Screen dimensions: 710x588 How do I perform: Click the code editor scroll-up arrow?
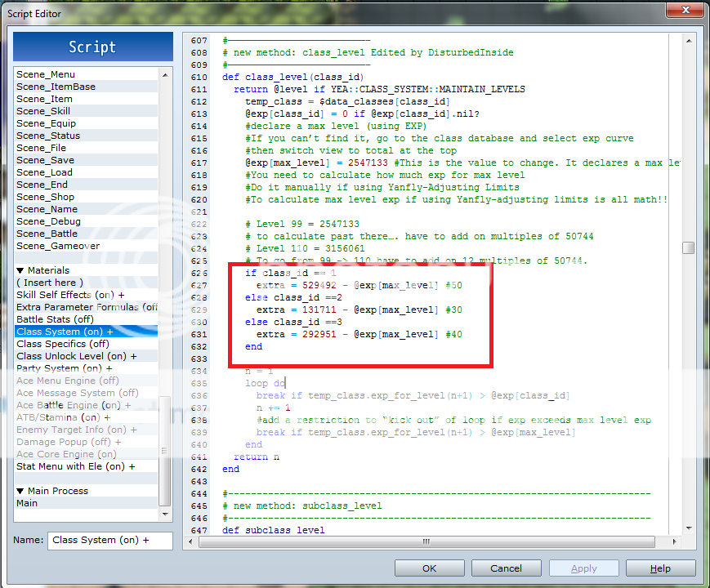(x=690, y=39)
